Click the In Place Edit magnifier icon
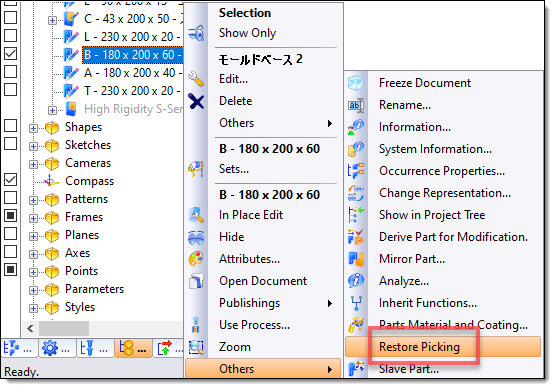 (196, 215)
